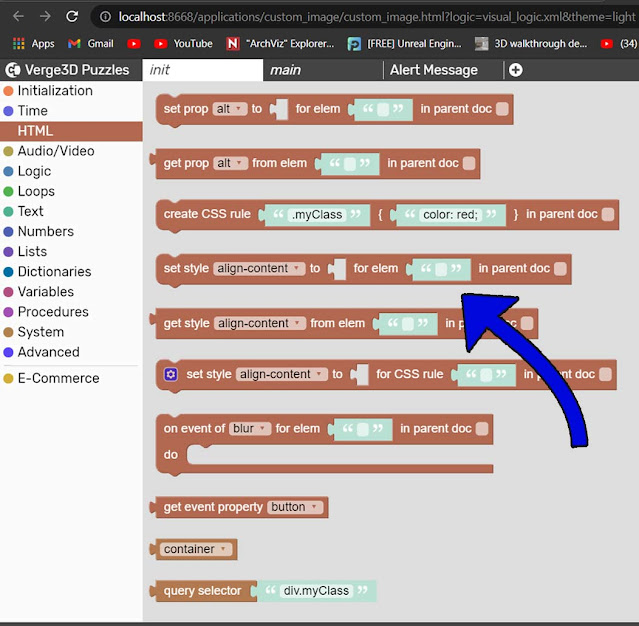
Task: Toggle parent doc checkbox on set style for elem block
Action: [560, 269]
